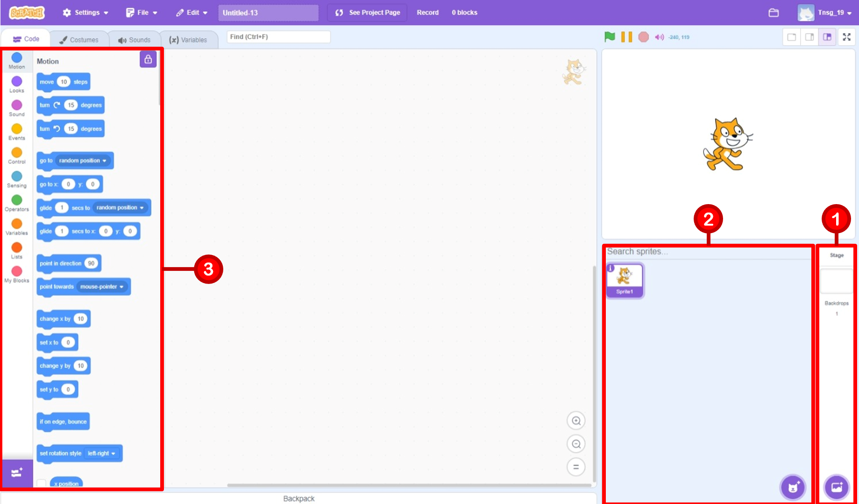
Task: Open the Add Extension button
Action: click(17, 473)
